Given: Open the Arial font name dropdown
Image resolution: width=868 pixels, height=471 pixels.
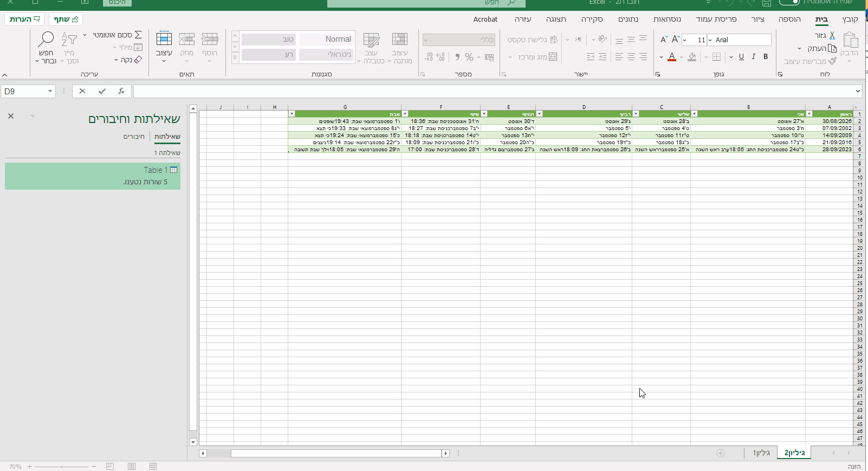Looking at the screenshot, I should click(x=710, y=40).
